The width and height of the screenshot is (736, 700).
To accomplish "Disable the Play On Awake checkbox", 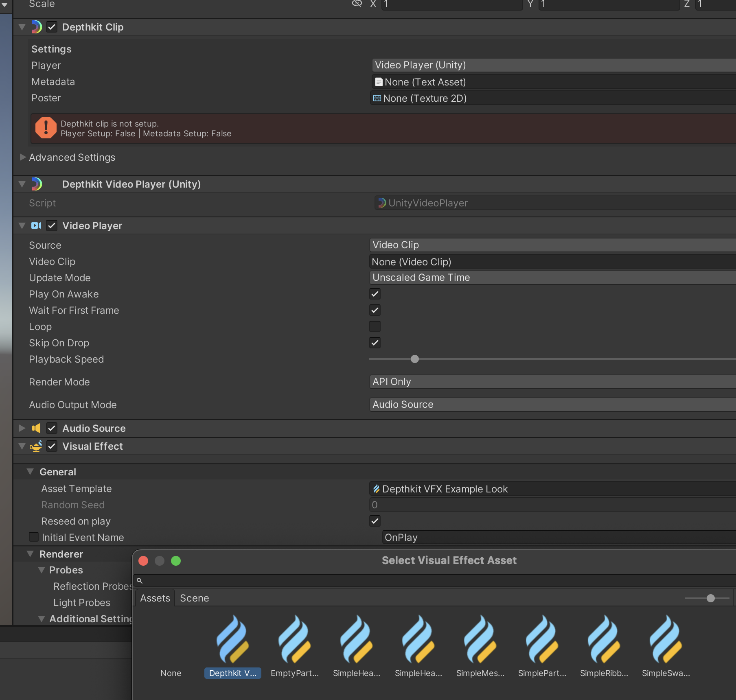I will (375, 294).
